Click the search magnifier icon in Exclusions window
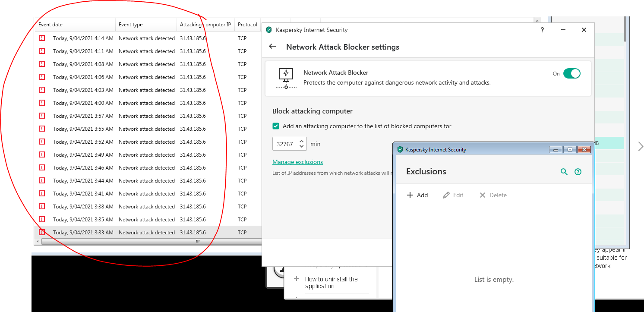The width and height of the screenshot is (644, 312). click(x=564, y=172)
